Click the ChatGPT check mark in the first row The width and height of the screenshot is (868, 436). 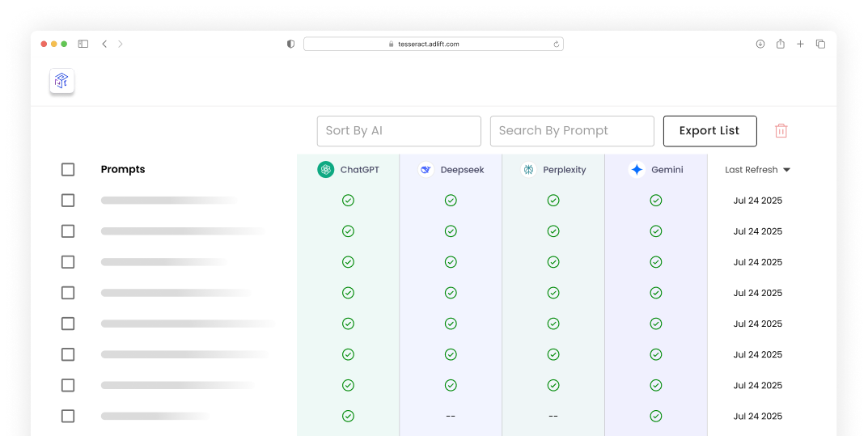tap(348, 201)
